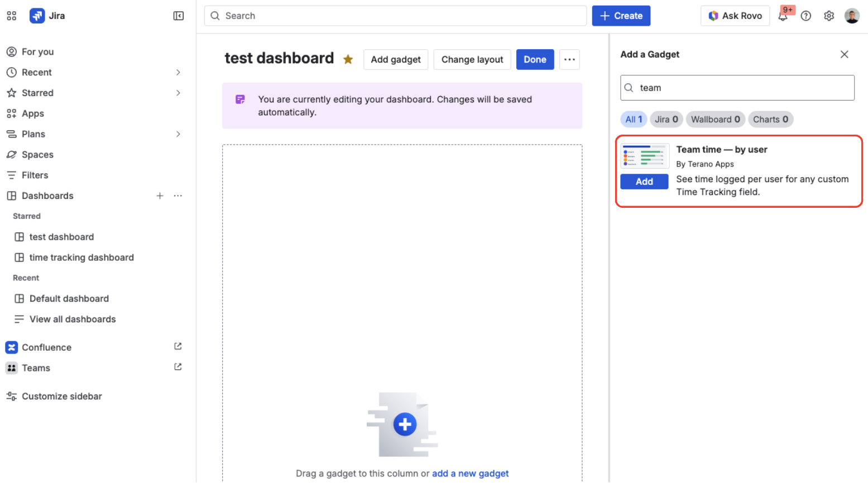Expand the Starred section chevron
Image resolution: width=868 pixels, height=486 pixels.
tap(178, 93)
